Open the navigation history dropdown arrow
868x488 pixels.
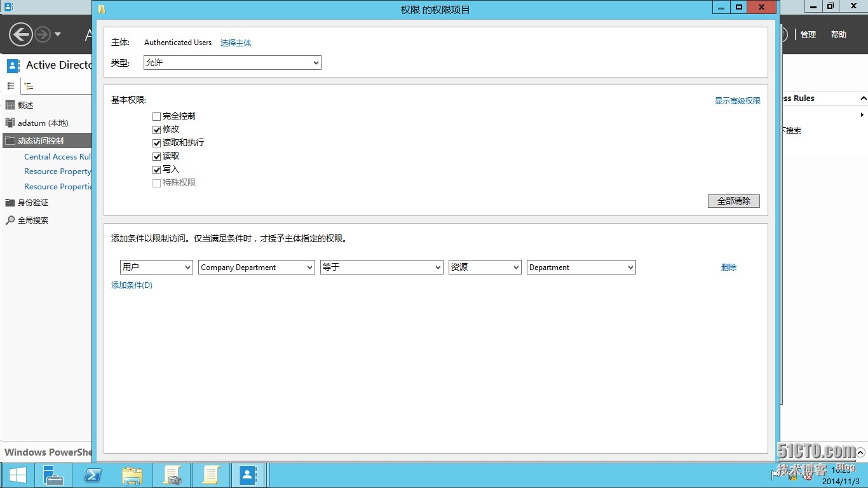pos(58,34)
